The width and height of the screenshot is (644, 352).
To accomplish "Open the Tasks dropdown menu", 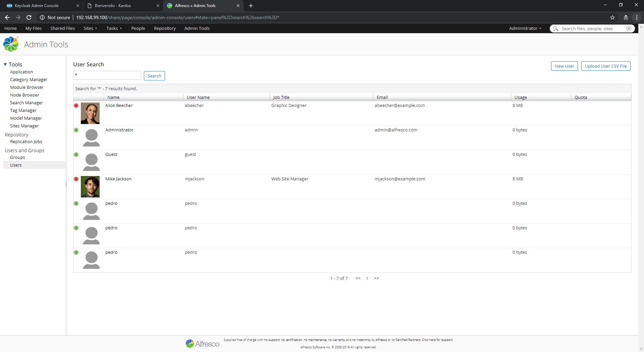I will [114, 28].
